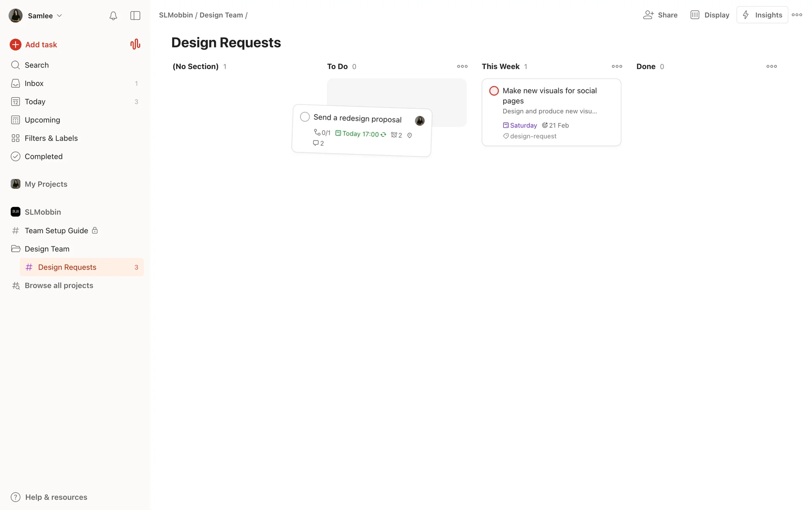812x510 pixels.
Task: Open the Display view options
Action: 710,15
